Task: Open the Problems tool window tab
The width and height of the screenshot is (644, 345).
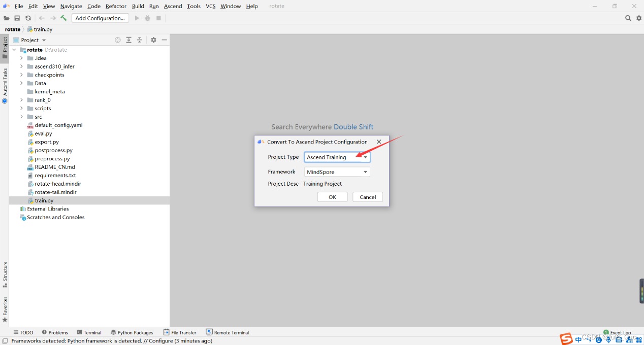Action: pos(55,333)
